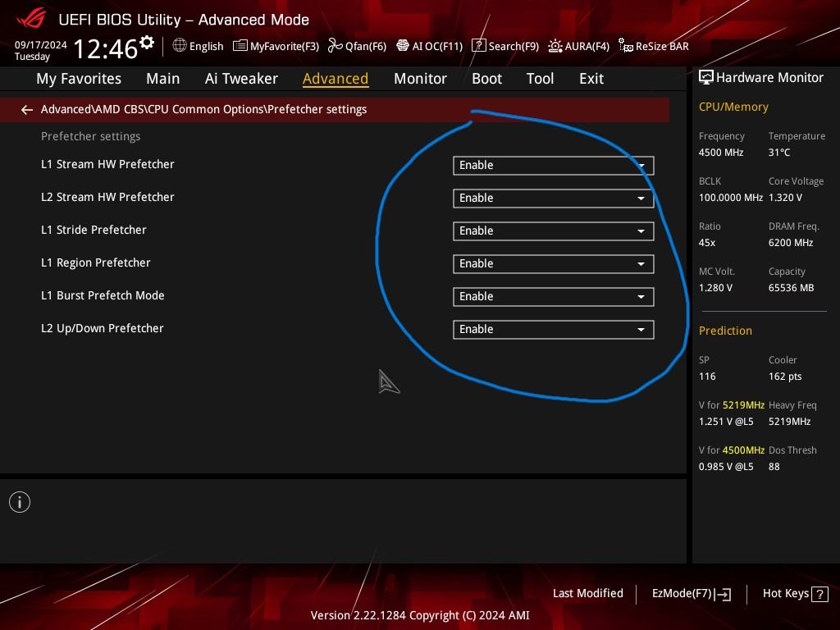The width and height of the screenshot is (840, 630).
Task: Open L1 Stream HW Prefetcher dropdown
Action: [x=554, y=166]
